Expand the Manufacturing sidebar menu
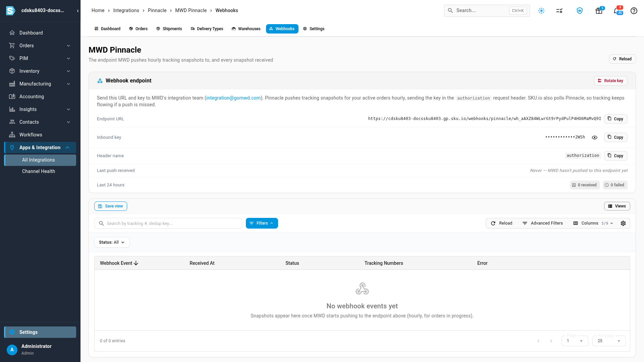 pyautogui.click(x=40, y=84)
